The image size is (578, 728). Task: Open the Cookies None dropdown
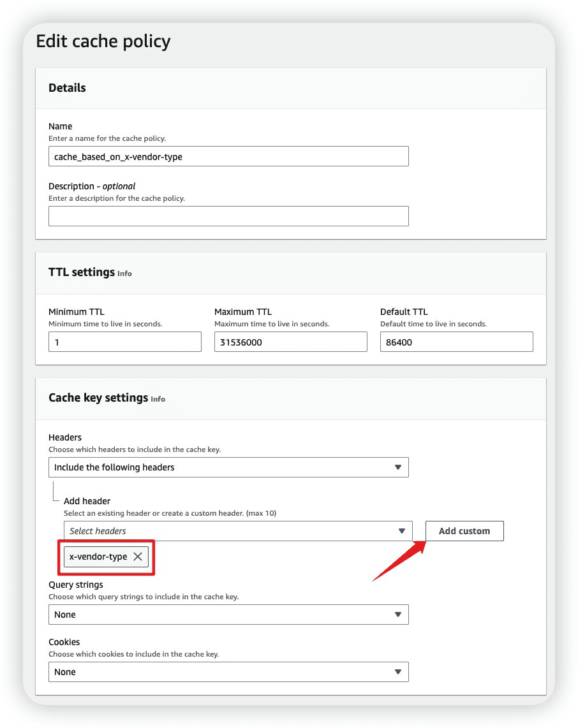pos(228,672)
